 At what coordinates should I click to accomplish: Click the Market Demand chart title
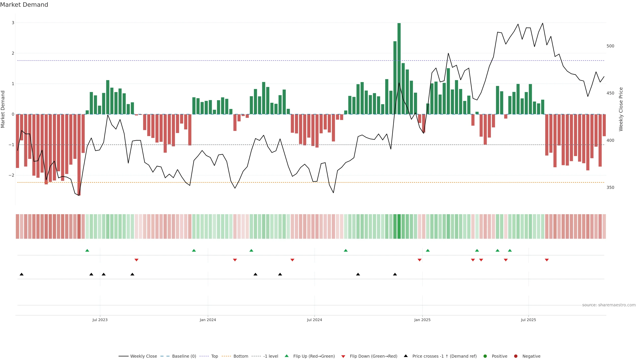coord(24,5)
